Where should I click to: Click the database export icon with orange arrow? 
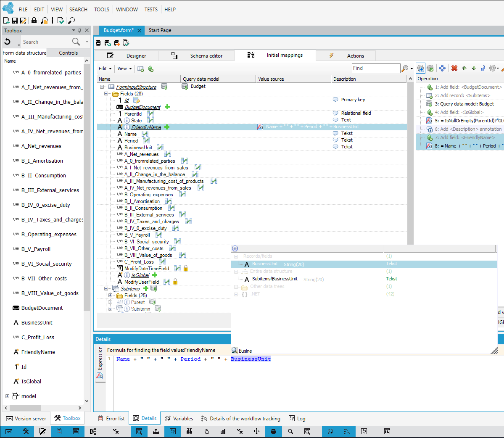pos(117,43)
